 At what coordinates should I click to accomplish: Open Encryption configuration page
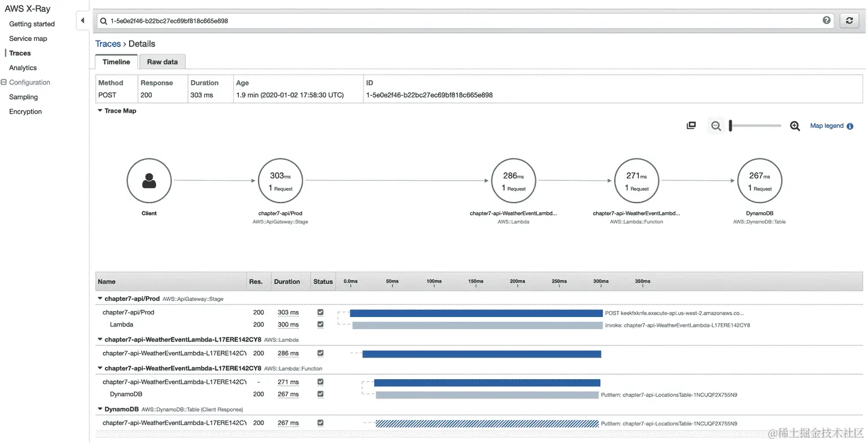tap(25, 112)
